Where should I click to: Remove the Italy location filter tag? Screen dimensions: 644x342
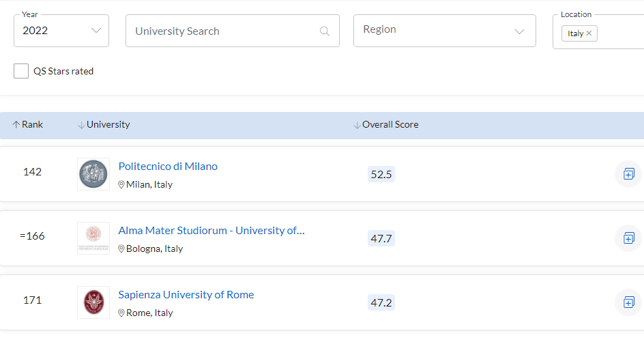point(589,33)
